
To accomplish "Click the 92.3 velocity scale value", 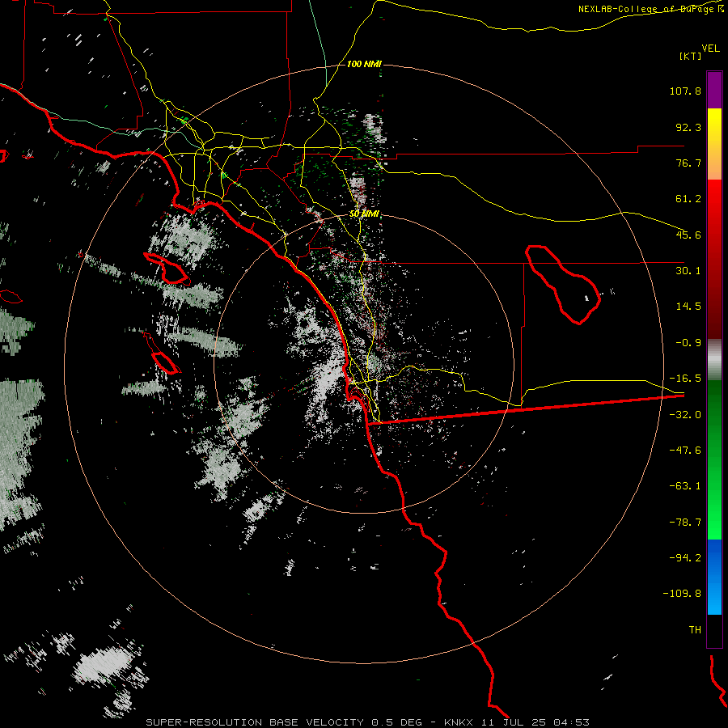I will point(688,127).
